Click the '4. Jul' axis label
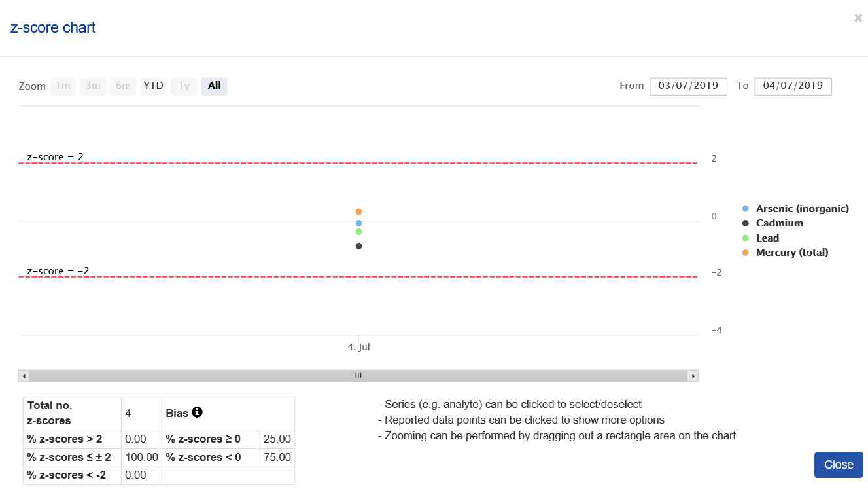This screenshot has width=868, height=489. [358, 347]
